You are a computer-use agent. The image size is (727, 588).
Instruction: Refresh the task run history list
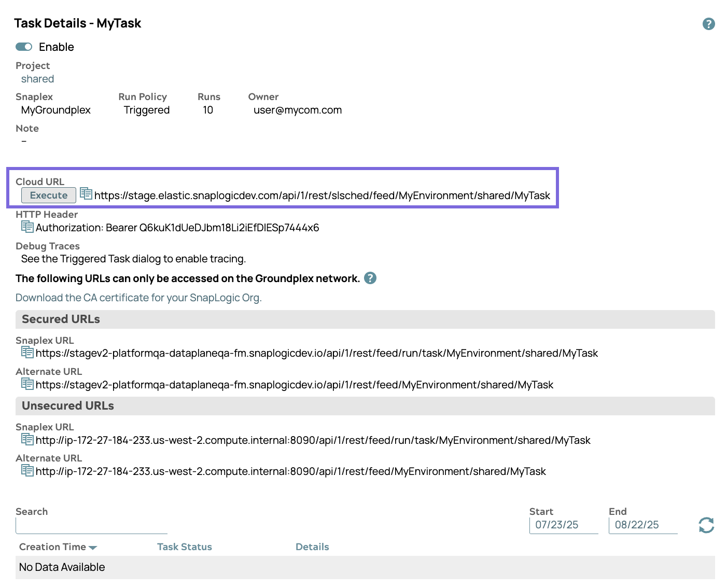pyautogui.click(x=706, y=525)
